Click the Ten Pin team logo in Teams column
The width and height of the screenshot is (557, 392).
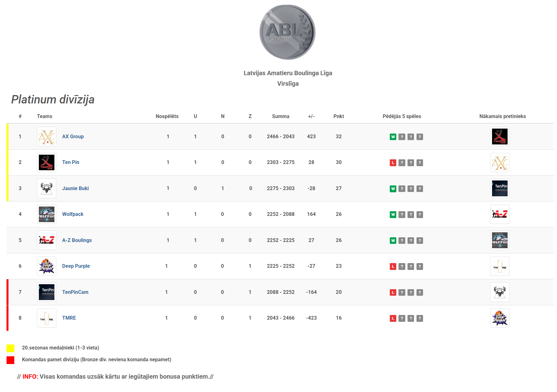47,162
